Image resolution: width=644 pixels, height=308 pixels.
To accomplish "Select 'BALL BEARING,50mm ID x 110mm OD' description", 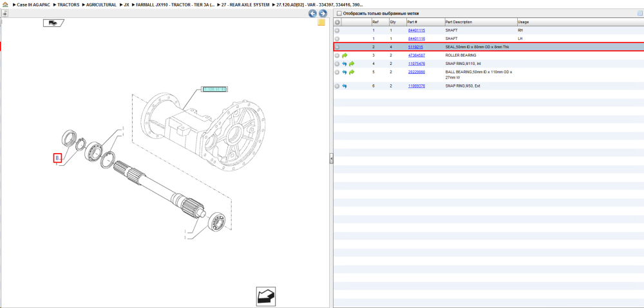I will [478, 74].
